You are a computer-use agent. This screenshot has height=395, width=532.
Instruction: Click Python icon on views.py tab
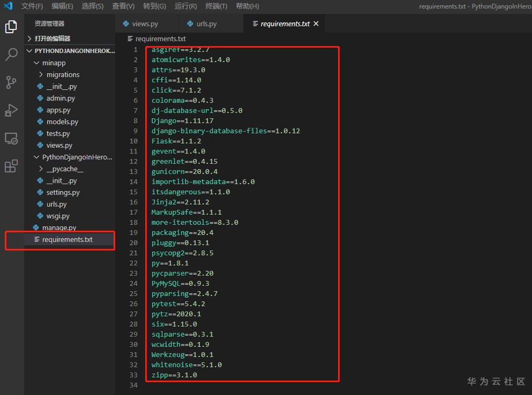(x=126, y=24)
